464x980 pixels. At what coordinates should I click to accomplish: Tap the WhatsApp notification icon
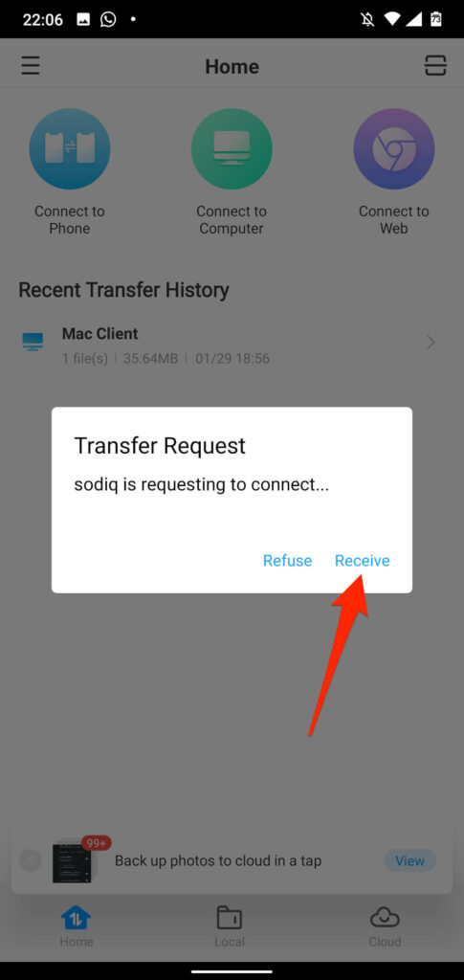(x=108, y=19)
